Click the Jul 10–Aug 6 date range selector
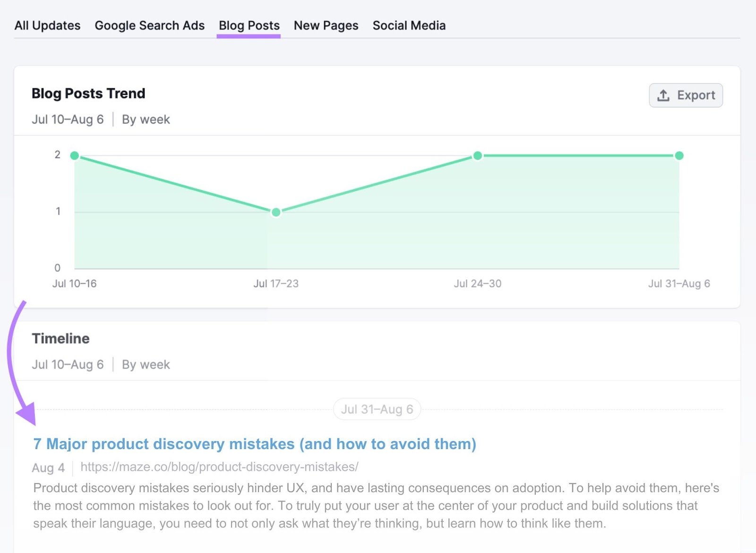 click(x=68, y=119)
